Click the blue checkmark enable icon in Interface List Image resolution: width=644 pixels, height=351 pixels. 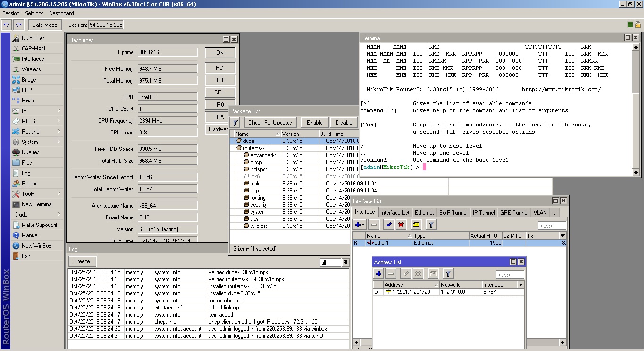[388, 225]
